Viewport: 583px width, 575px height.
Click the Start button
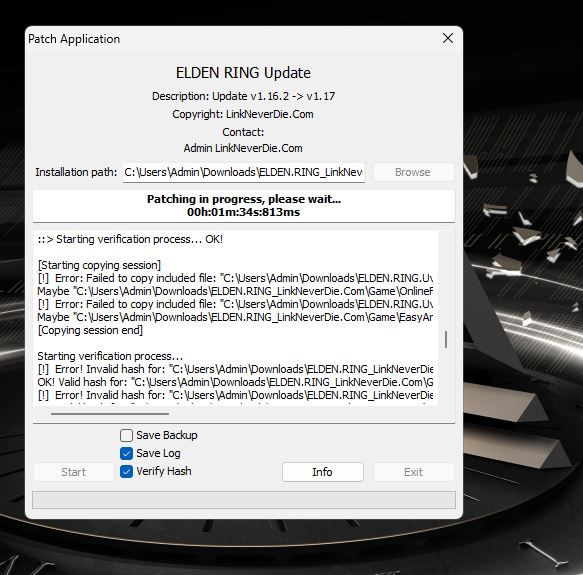(74, 472)
